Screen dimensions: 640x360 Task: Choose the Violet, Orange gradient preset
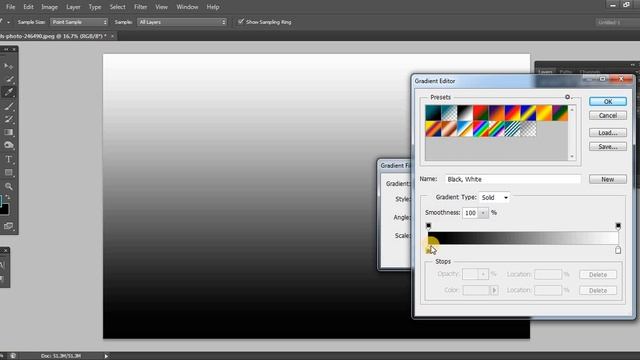pos(497,113)
